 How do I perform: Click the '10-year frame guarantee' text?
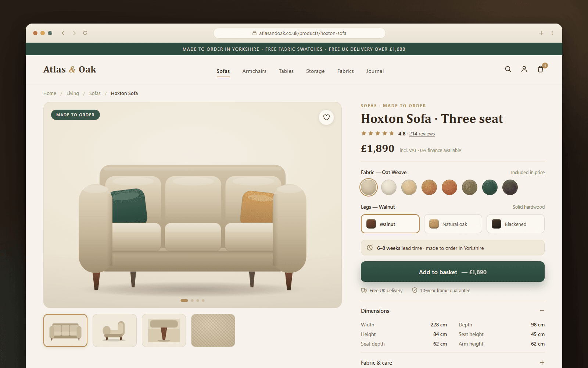pyautogui.click(x=445, y=290)
